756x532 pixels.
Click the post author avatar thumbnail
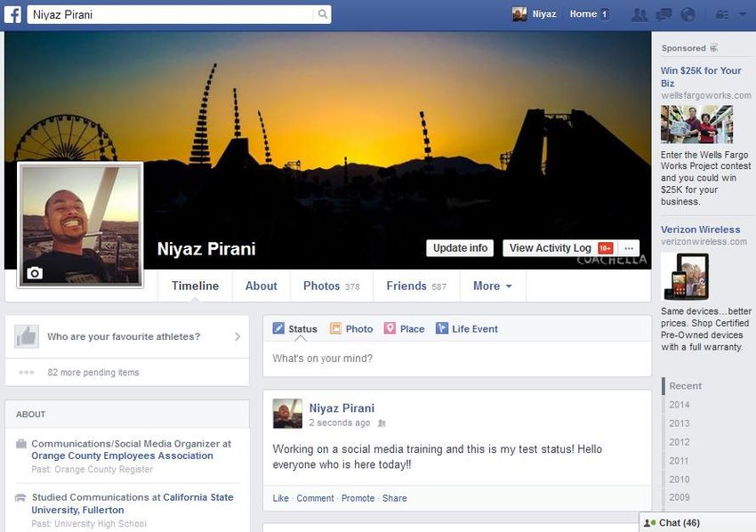click(x=287, y=414)
